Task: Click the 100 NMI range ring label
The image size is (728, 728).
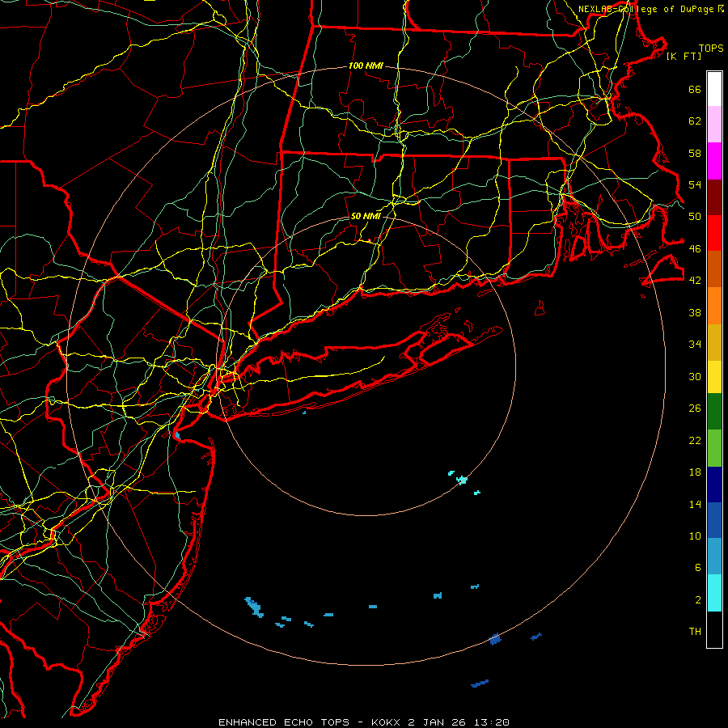Action: tap(366, 66)
